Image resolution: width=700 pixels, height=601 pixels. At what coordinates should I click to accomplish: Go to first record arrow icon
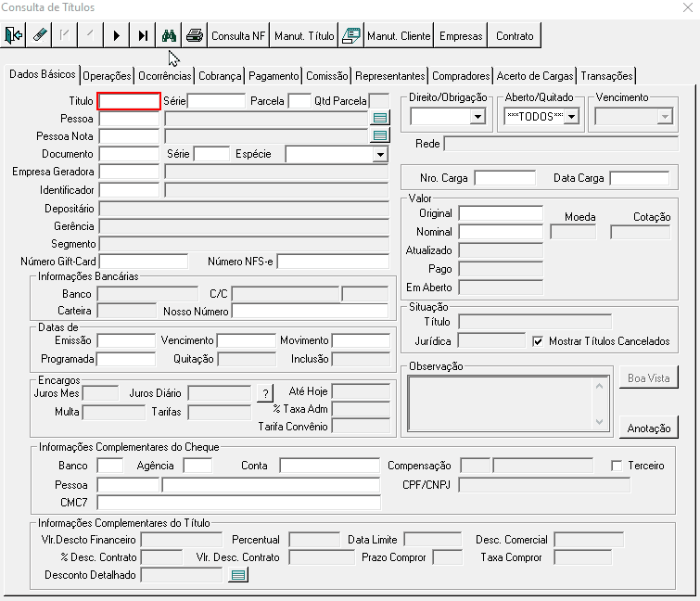click(x=65, y=35)
